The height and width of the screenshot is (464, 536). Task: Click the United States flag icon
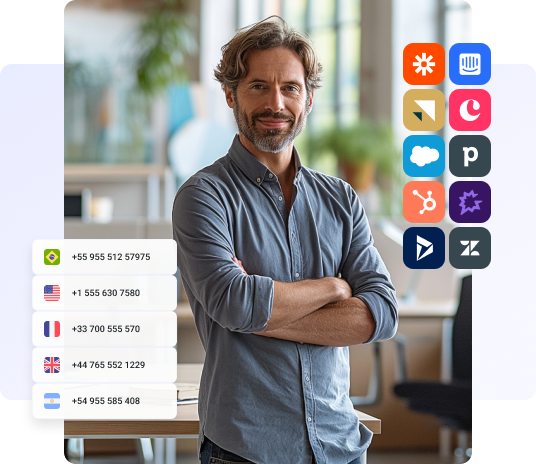[52, 293]
